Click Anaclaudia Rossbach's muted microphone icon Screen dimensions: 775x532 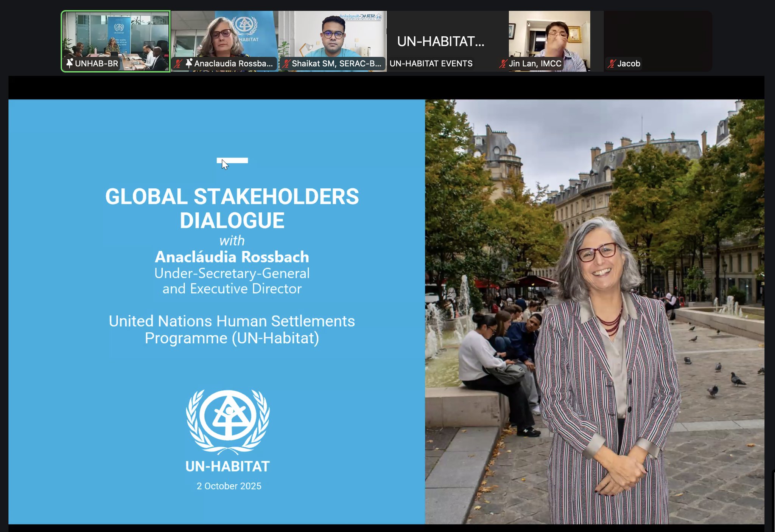tap(178, 64)
